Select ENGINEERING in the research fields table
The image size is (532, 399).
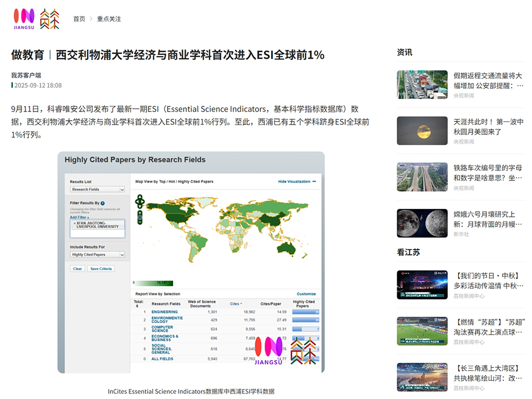[164, 312]
